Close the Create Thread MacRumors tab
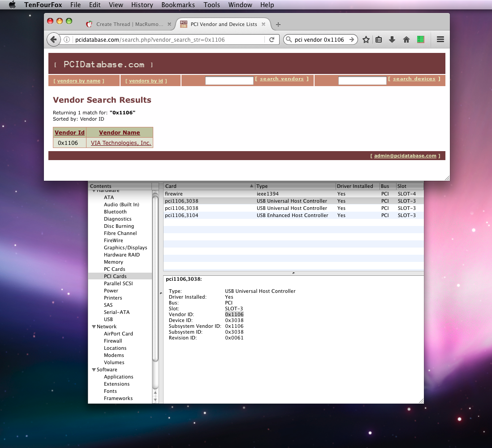Screen dimensions: 492x448 pyautogui.click(x=169, y=24)
